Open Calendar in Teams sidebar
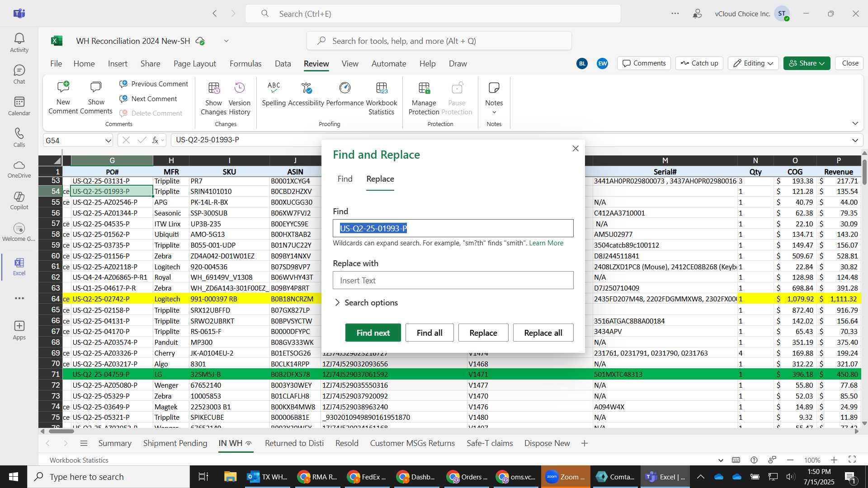Image resolution: width=868 pixels, height=488 pixels. coord(19,106)
